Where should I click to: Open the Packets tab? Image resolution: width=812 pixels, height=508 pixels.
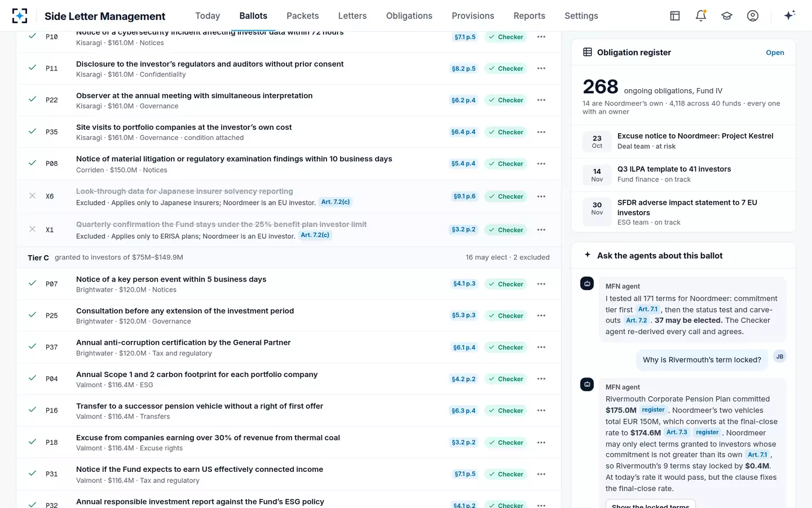coord(303,16)
